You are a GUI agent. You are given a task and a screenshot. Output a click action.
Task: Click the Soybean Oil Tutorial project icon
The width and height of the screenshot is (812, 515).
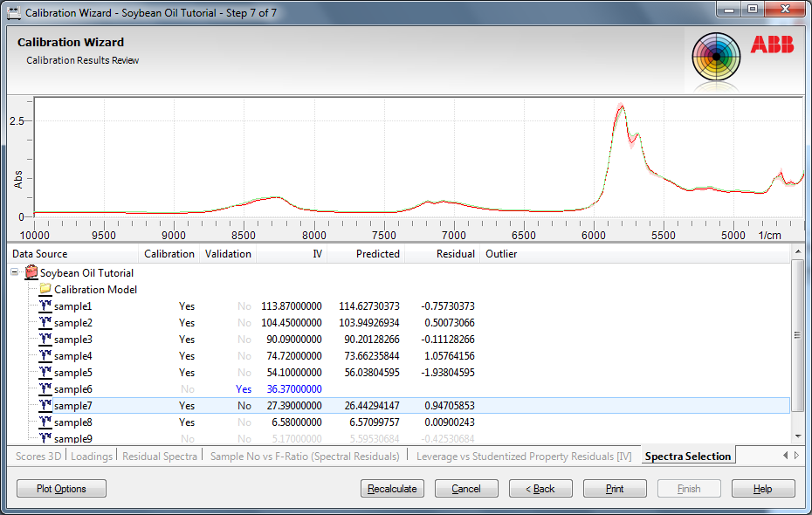[31, 273]
